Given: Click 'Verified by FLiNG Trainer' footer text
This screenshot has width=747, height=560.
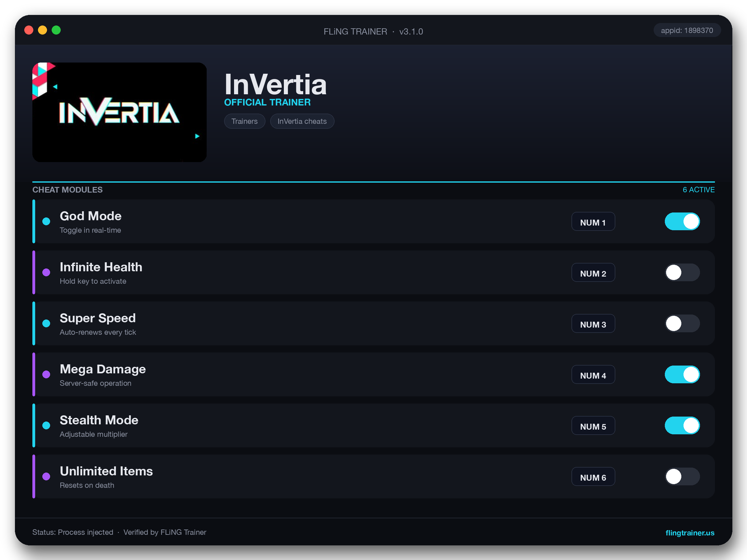Looking at the screenshot, I should tap(165, 532).
